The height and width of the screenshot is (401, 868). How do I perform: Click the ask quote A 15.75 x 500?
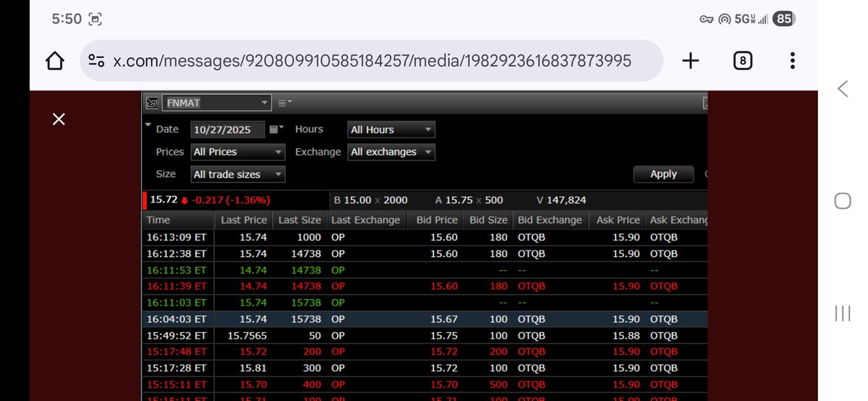tap(469, 200)
